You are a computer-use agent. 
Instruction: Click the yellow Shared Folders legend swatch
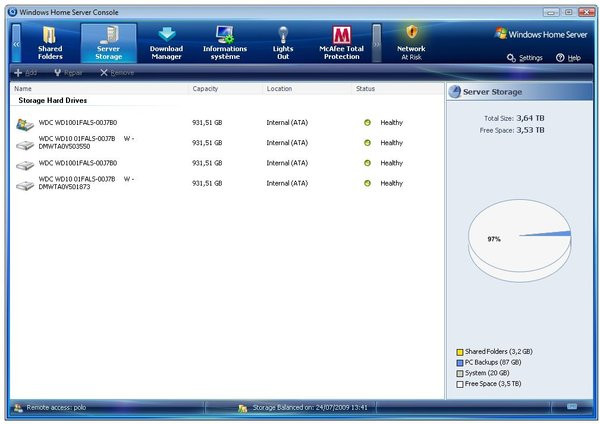(460, 352)
